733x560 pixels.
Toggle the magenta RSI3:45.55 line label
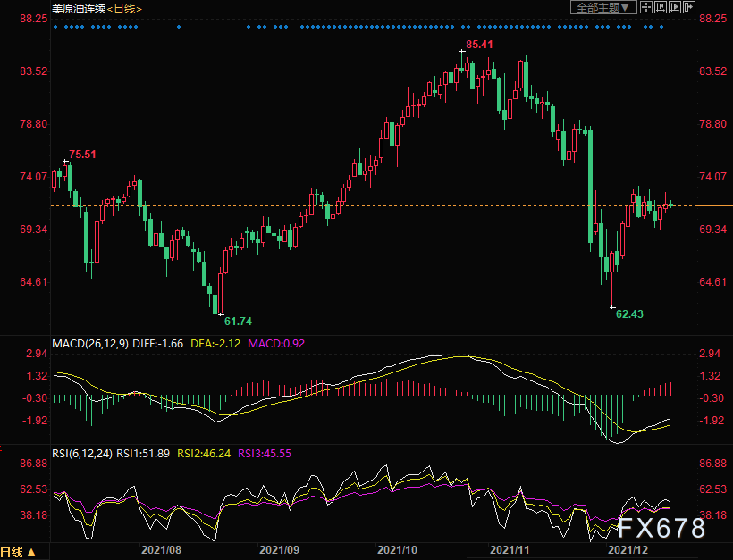coord(265,453)
